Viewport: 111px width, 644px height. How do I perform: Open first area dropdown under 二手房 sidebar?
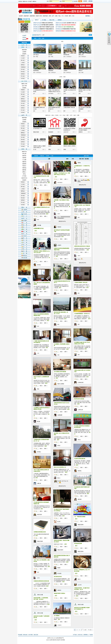pyautogui.click(x=24, y=90)
